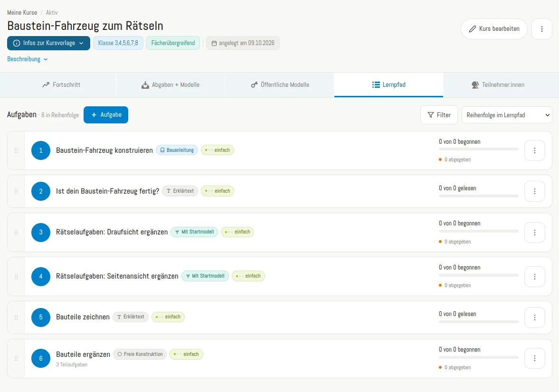Open Teilnehmer:innen tab
Image resolution: width=559 pixels, height=392 pixels.
[498, 85]
